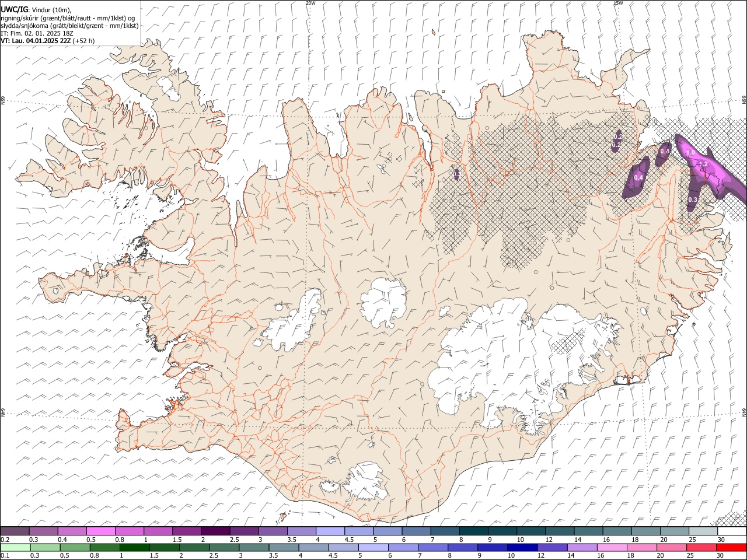Screen dimensions: 747x560
Task: Click the '64N' latitude label at the right edge
Action: (744, 412)
